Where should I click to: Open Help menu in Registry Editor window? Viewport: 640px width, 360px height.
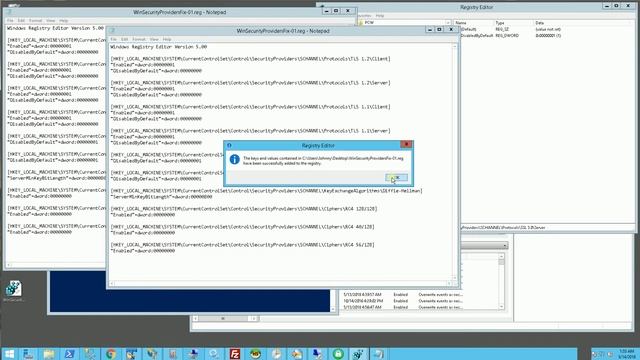point(380,16)
